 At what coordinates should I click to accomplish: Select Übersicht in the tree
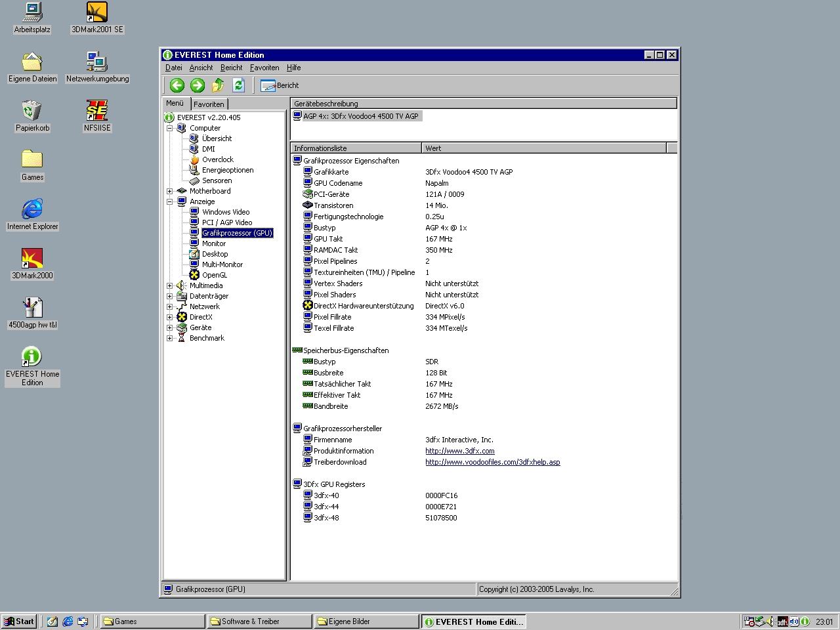click(x=217, y=138)
